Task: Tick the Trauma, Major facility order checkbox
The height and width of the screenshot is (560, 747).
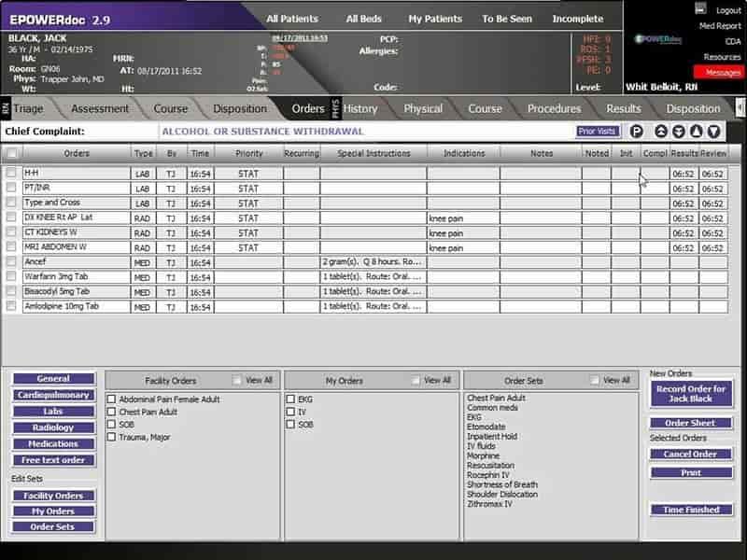Action: coord(111,437)
